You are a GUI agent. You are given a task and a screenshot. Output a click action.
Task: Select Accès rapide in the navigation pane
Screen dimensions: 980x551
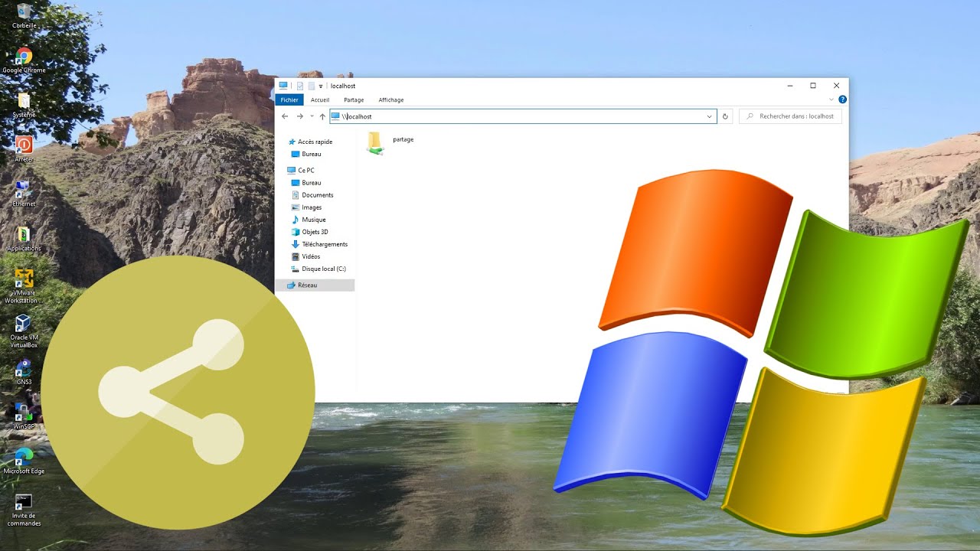(310, 142)
